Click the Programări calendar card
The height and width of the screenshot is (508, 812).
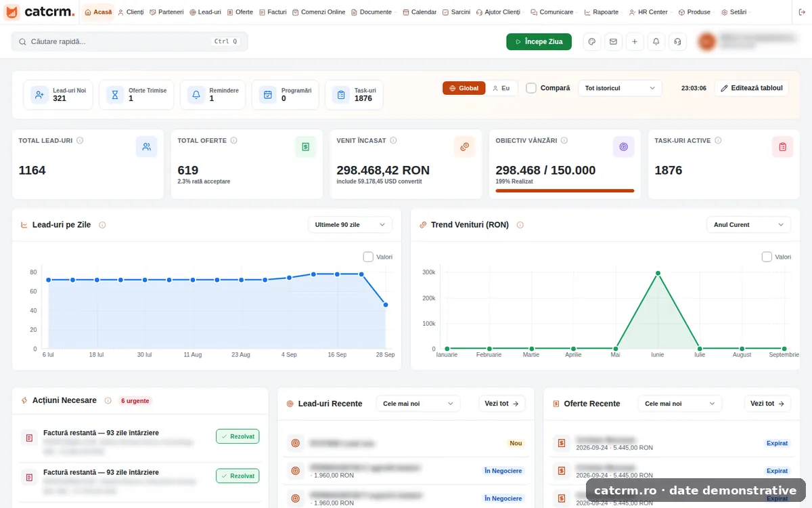pos(285,95)
